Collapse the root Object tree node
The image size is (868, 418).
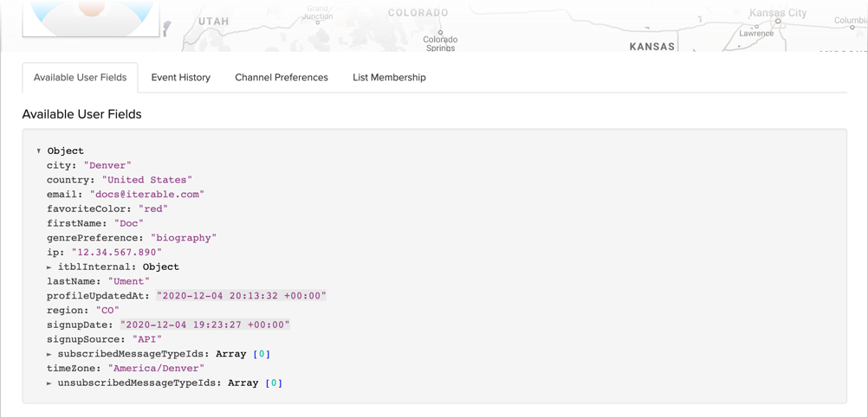pos(39,151)
